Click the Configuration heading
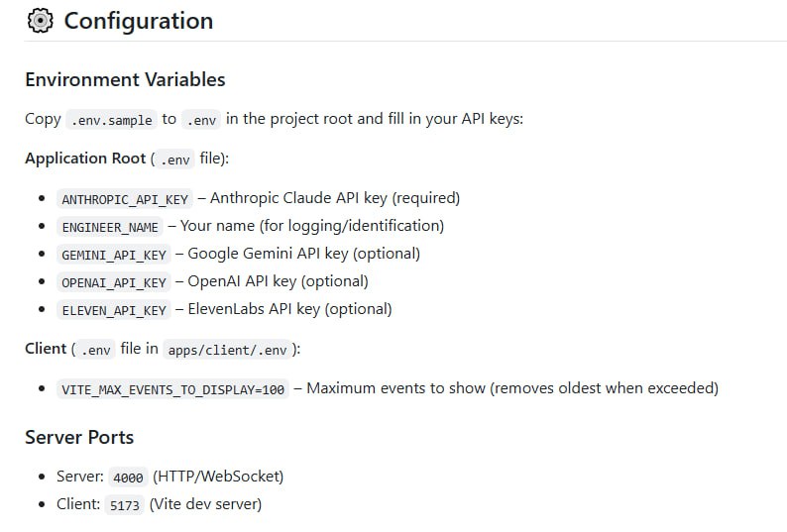Viewport: 787px width, 532px height. (x=138, y=21)
